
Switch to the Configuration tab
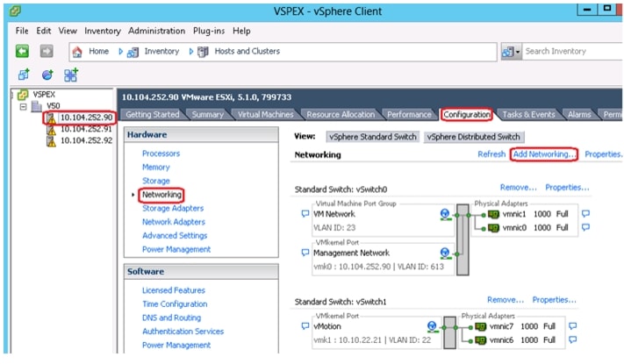[466, 115]
